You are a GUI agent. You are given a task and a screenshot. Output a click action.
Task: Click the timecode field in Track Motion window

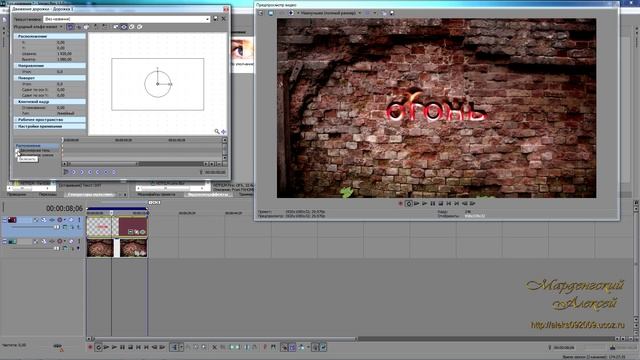coord(215,172)
